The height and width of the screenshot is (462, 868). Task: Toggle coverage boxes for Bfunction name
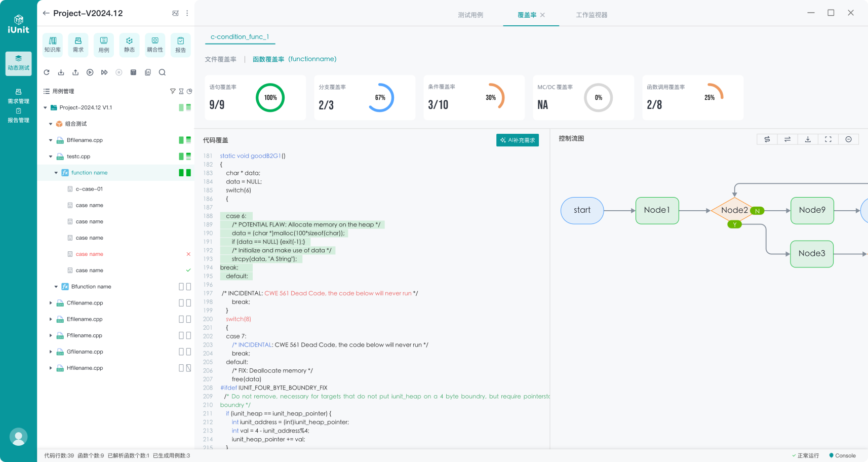coord(185,287)
